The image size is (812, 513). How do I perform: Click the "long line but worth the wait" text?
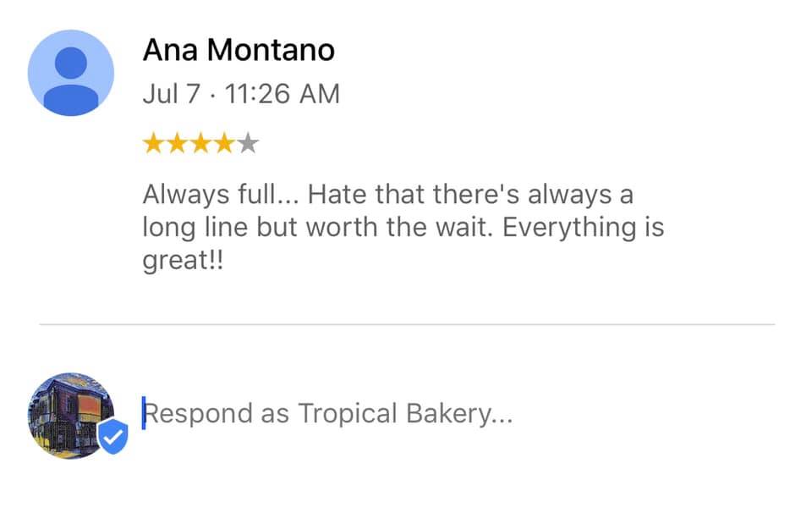(318, 229)
